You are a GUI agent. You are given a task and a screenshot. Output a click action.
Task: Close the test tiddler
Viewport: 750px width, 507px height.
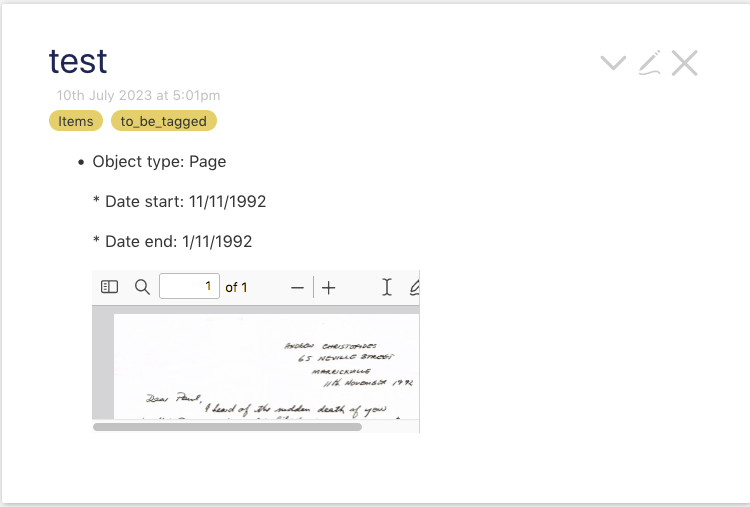pos(684,63)
